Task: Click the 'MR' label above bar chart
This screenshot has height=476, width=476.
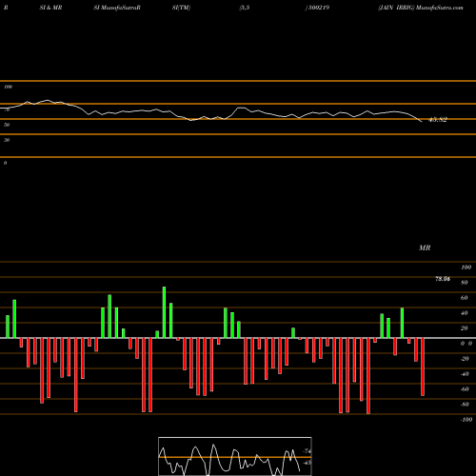Action: [x=425, y=248]
